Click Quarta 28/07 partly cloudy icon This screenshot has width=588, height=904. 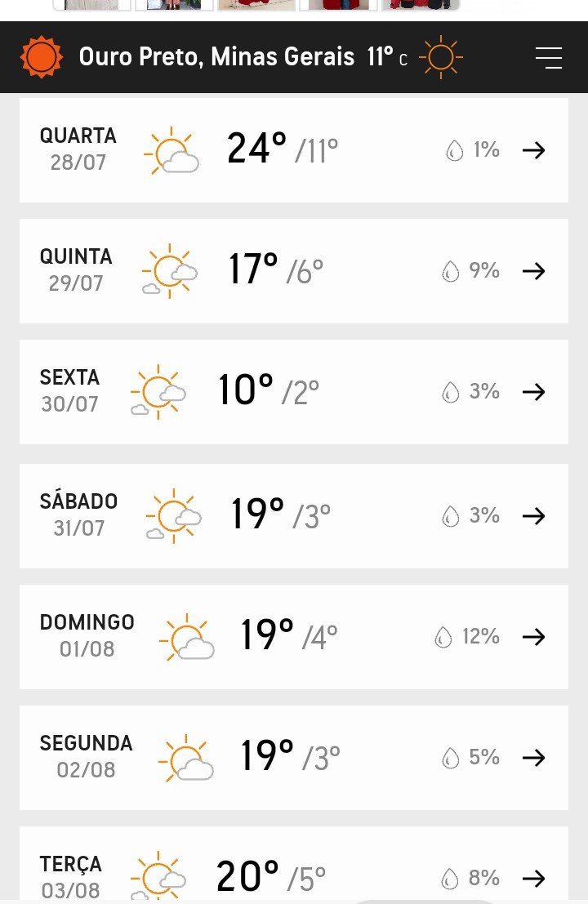pos(171,150)
